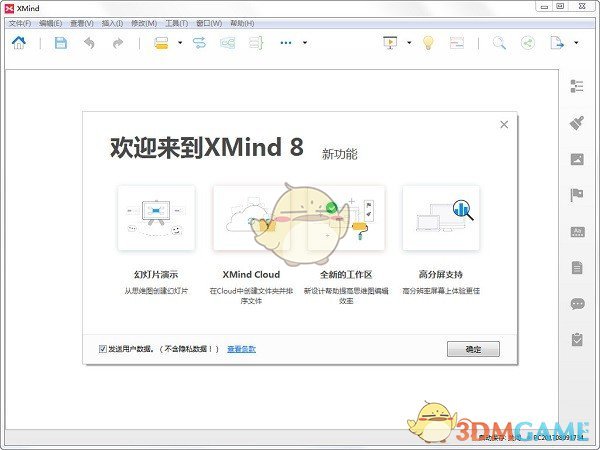
Task: Add a relationship with the toolbar icon
Action: click(199, 42)
